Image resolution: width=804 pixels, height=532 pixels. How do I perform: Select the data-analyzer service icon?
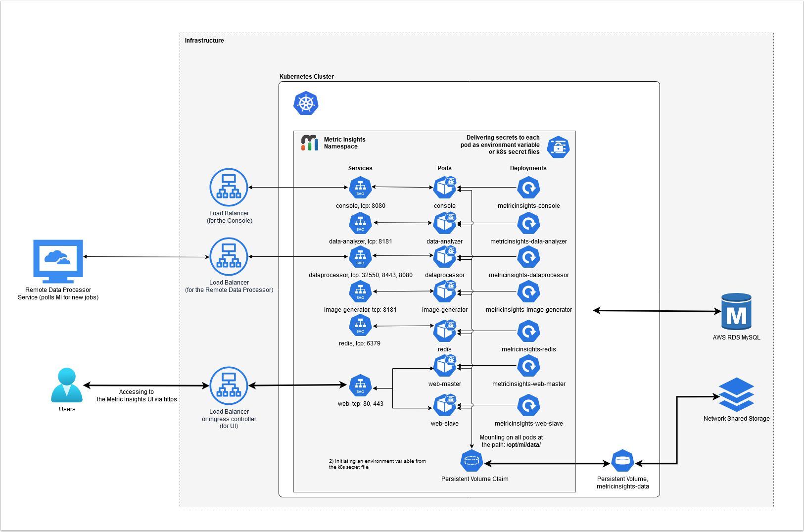pos(360,223)
